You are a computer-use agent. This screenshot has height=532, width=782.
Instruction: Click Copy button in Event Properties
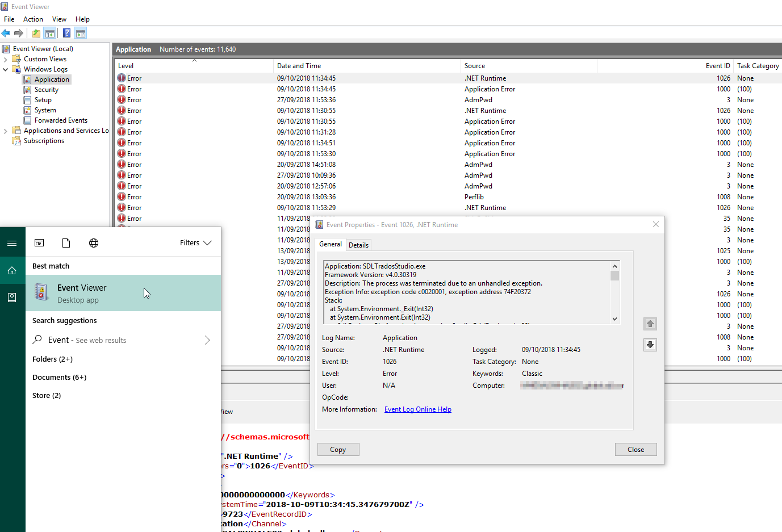[x=338, y=450]
